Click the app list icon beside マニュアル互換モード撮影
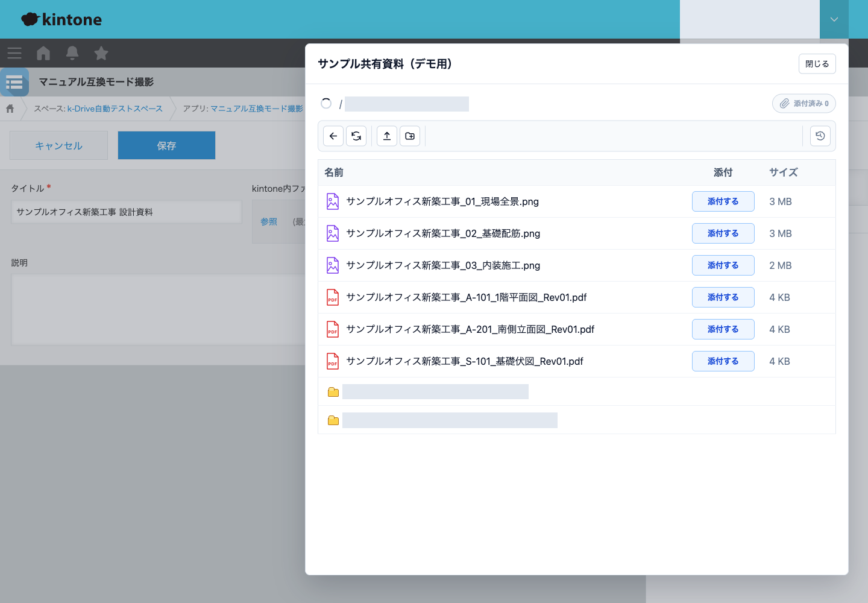Image resolution: width=868 pixels, height=603 pixels. tap(14, 82)
